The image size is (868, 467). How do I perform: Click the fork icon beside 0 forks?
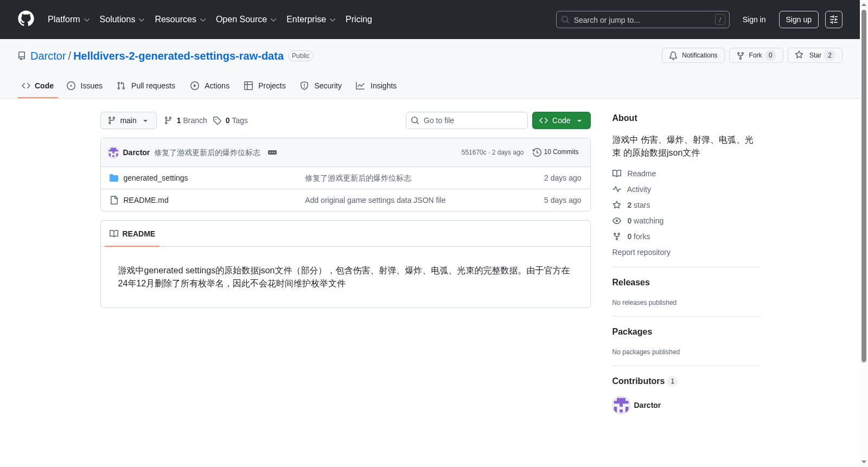617,236
